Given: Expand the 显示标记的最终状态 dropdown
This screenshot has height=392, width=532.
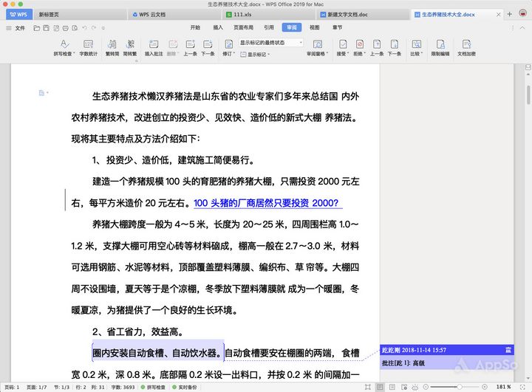Looking at the screenshot, I should 268,43.
